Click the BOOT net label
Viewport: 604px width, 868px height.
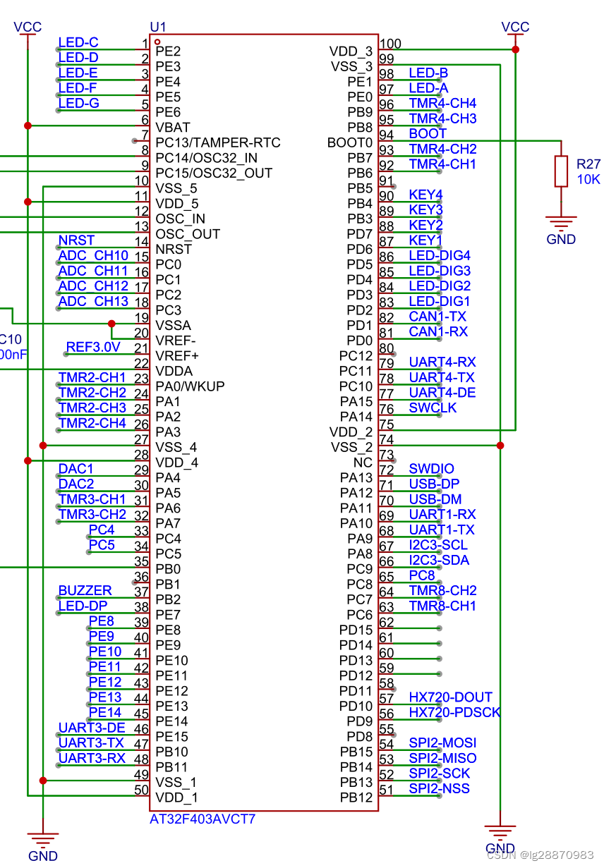[x=427, y=133]
